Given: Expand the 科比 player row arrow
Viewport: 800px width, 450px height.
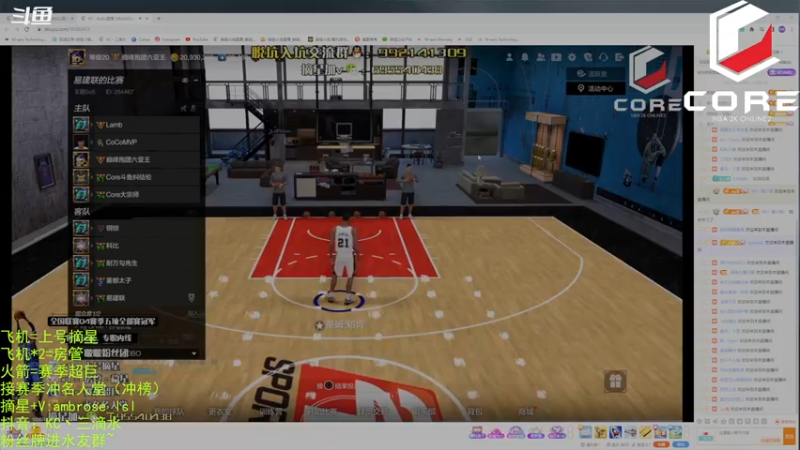Looking at the screenshot, I should 92,246.
